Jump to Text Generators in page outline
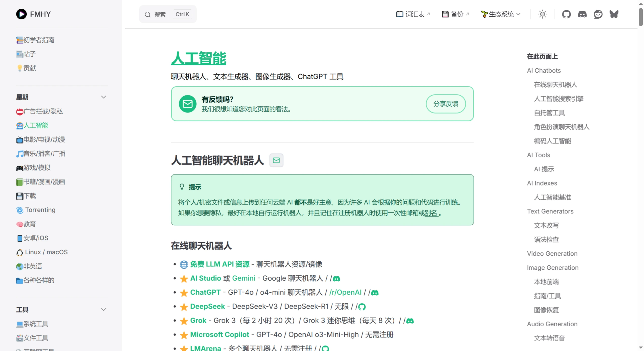This screenshot has width=644, height=351. [x=550, y=212]
